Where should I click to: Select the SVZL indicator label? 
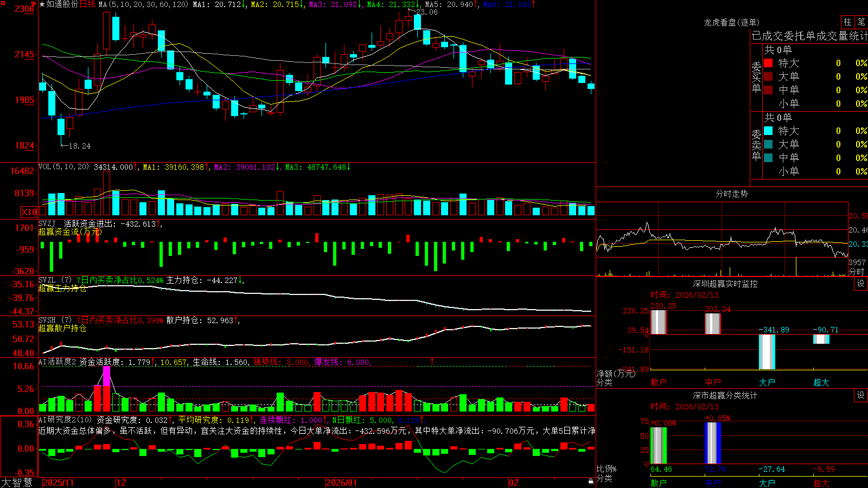tap(47, 280)
